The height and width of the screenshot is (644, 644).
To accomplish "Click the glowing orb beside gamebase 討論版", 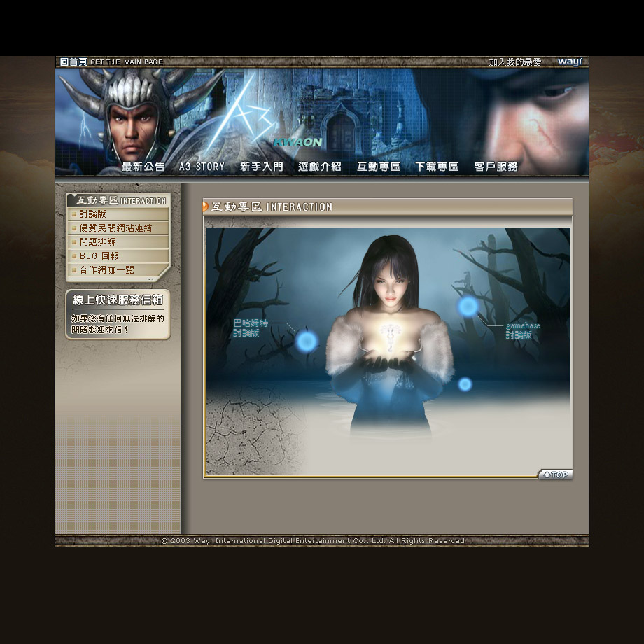I will (468, 306).
